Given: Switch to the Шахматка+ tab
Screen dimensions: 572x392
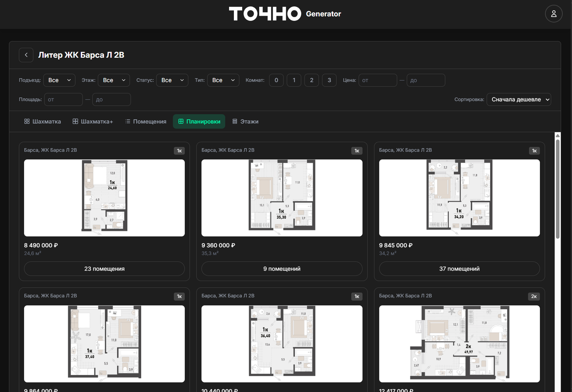Looking at the screenshot, I should click(x=93, y=122).
